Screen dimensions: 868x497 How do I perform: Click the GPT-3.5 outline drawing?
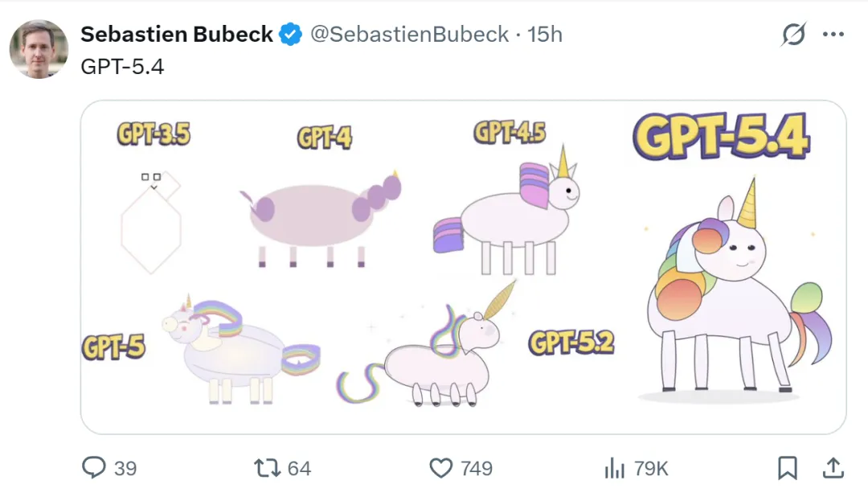(151, 223)
